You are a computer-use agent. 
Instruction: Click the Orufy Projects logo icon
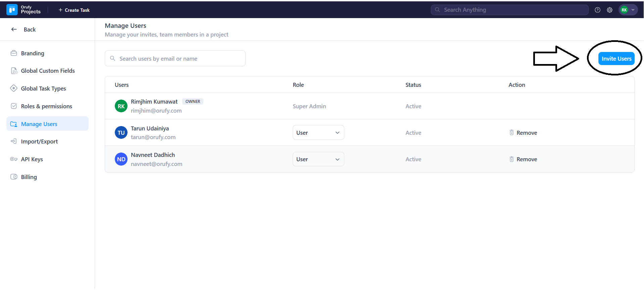tap(12, 10)
